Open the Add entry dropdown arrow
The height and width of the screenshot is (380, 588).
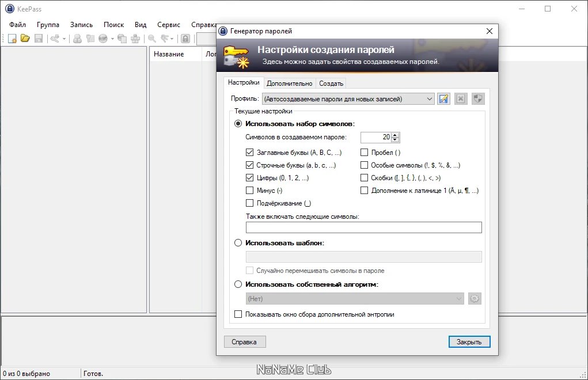pyautogui.click(x=64, y=39)
